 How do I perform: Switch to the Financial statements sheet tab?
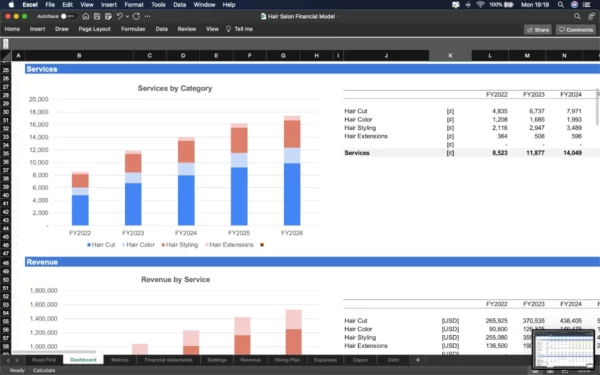168,360
